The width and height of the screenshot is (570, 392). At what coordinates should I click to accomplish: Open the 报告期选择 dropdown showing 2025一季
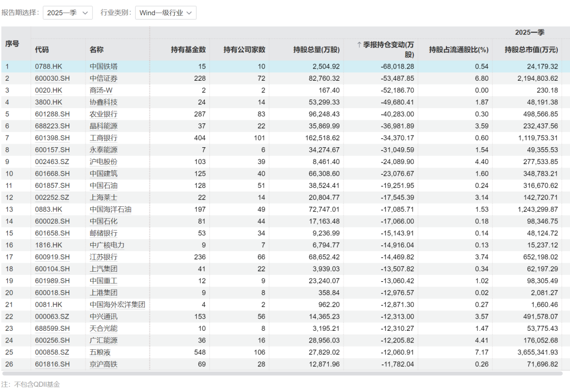coord(68,13)
